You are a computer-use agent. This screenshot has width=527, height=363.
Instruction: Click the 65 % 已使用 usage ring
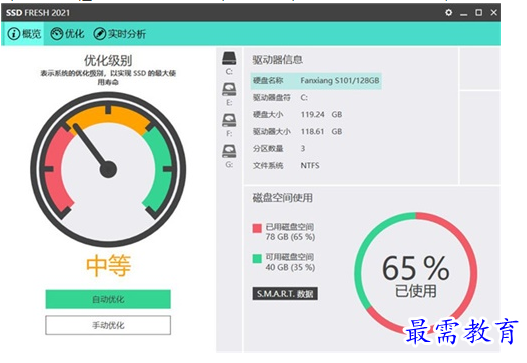[416, 273]
